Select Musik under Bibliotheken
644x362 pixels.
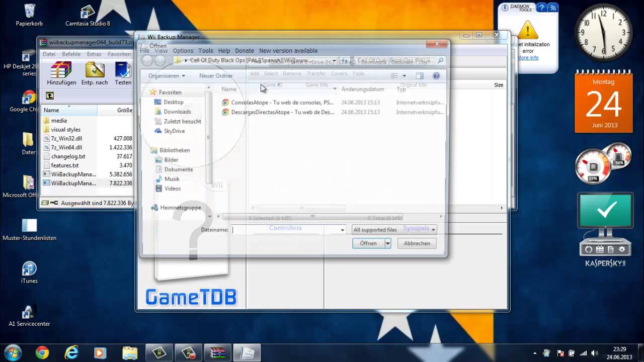(172, 179)
